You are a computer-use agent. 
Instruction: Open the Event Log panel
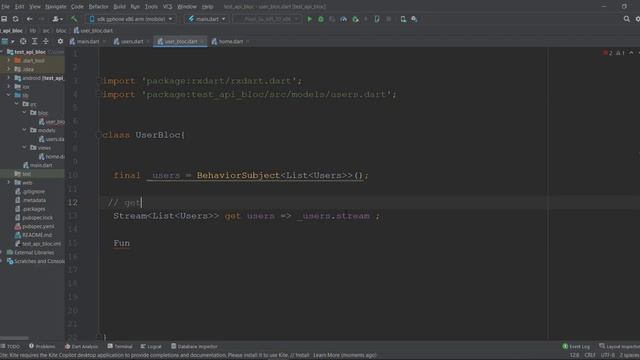click(x=576, y=347)
